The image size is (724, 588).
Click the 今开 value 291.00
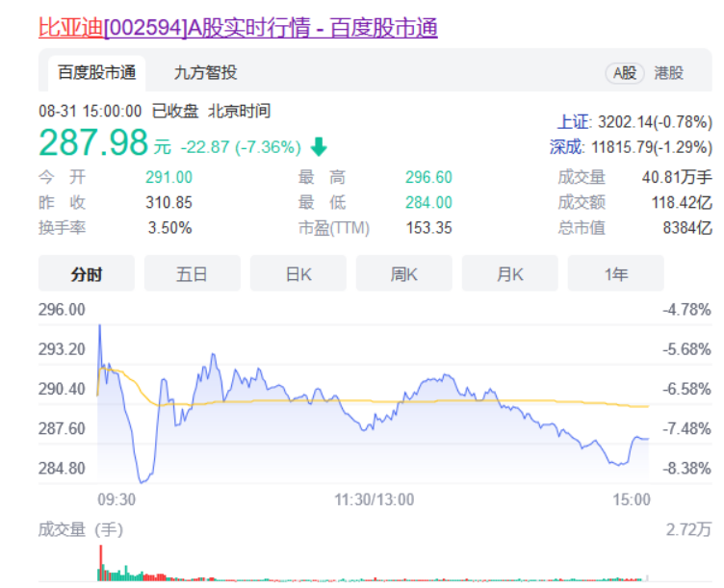click(169, 177)
